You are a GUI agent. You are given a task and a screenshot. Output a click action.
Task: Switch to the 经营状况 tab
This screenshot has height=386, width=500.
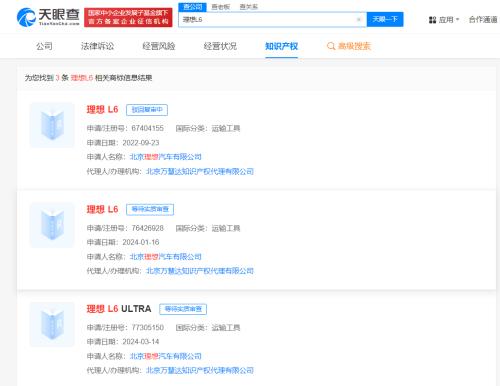tap(220, 46)
